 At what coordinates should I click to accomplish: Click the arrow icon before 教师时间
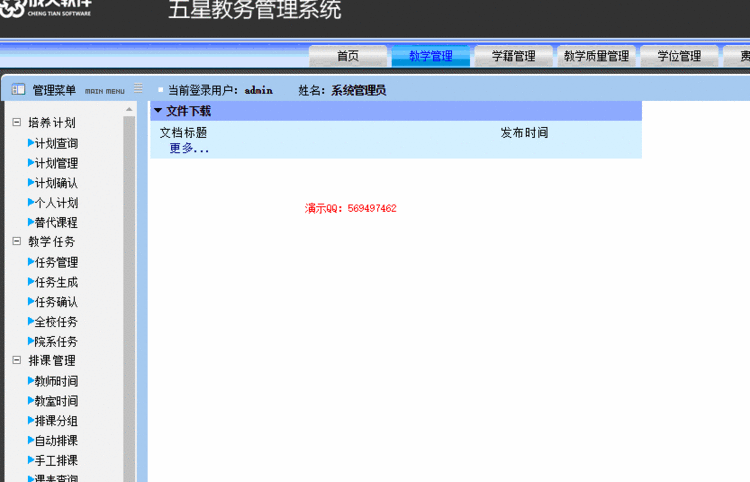click(x=31, y=381)
